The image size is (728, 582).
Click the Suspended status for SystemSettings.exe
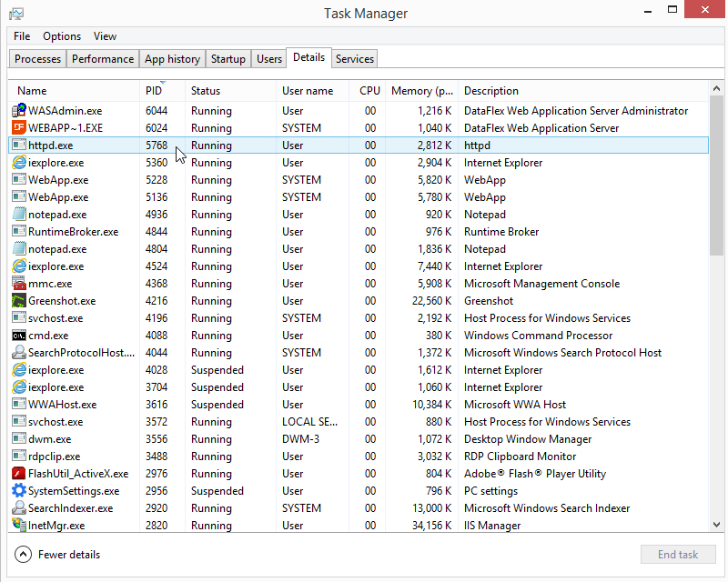click(217, 490)
